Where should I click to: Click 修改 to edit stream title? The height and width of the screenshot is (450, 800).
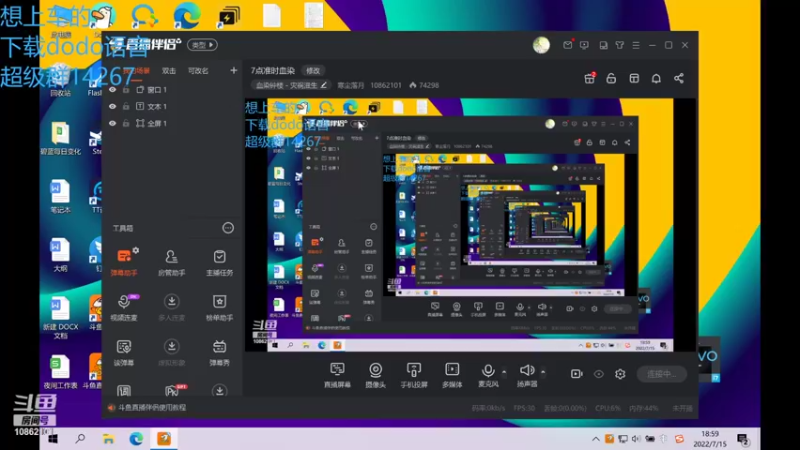(313, 70)
